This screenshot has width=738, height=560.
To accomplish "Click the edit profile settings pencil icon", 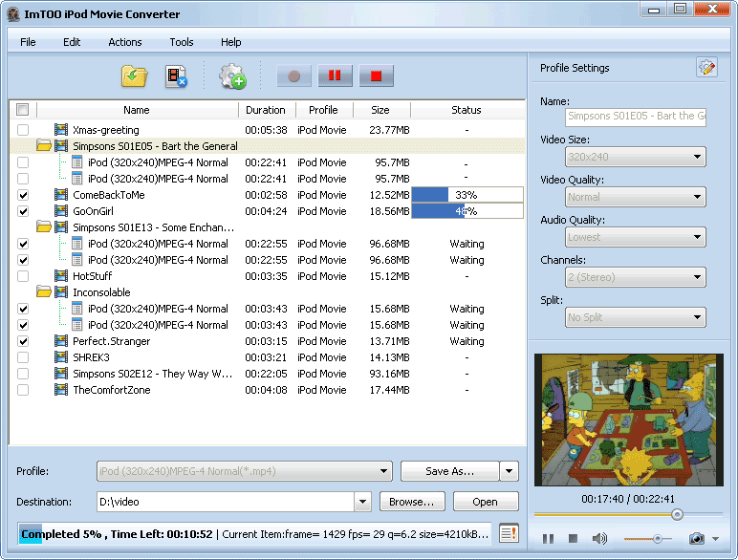I will click(706, 68).
